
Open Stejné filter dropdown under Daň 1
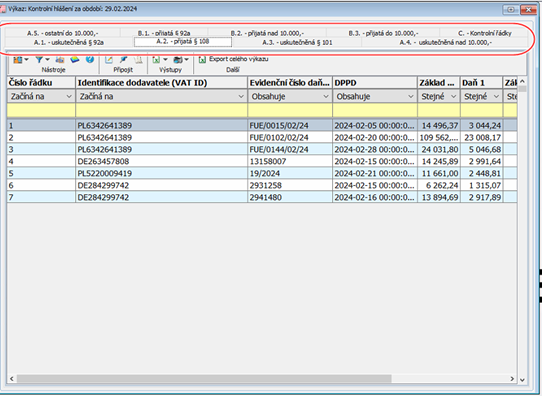coord(496,97)
